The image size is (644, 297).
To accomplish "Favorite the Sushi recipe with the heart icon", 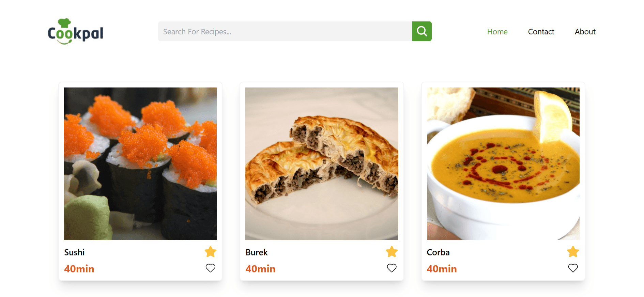I will [210, 268].
